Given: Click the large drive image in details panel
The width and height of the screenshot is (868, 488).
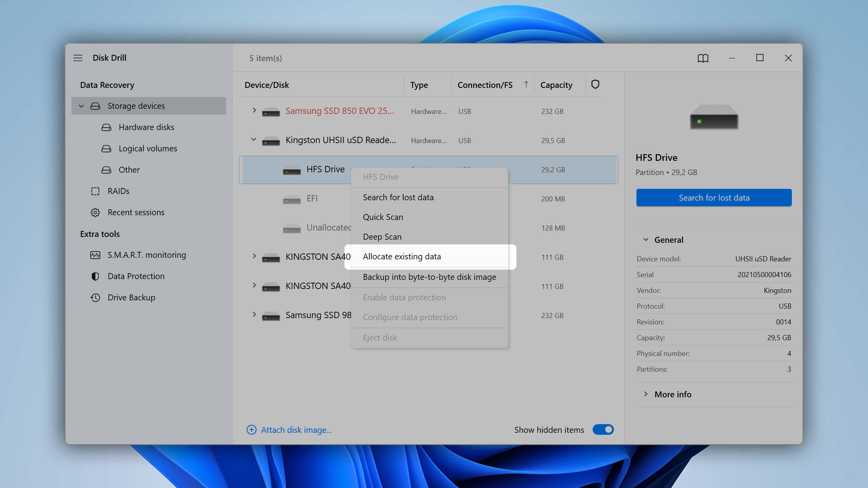Looking at the screenshot, I should point(714,117).
